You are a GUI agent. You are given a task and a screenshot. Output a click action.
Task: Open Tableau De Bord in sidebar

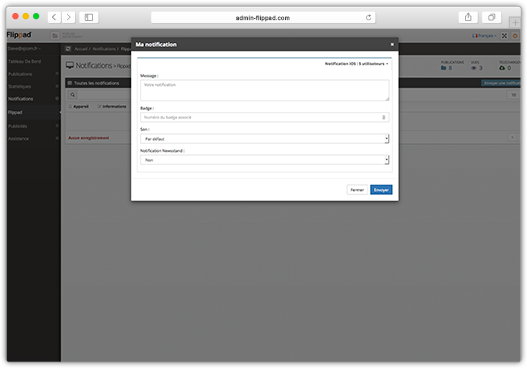25,62
